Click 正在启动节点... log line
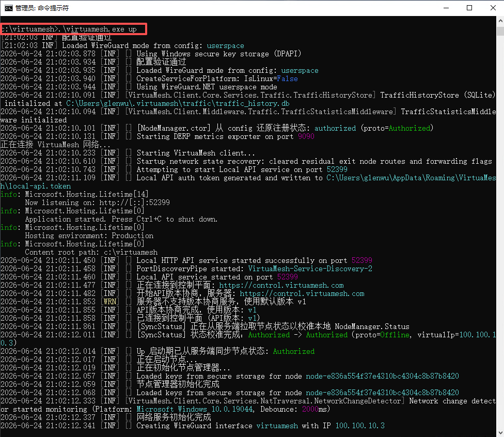This screenshot has height=437, width=504. [x=167, y=360]
